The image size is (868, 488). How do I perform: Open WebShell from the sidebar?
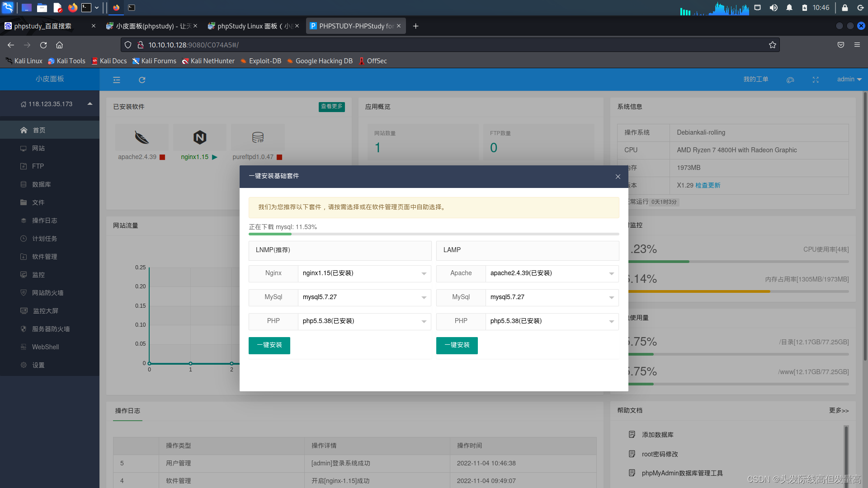[x=45, y=347]
